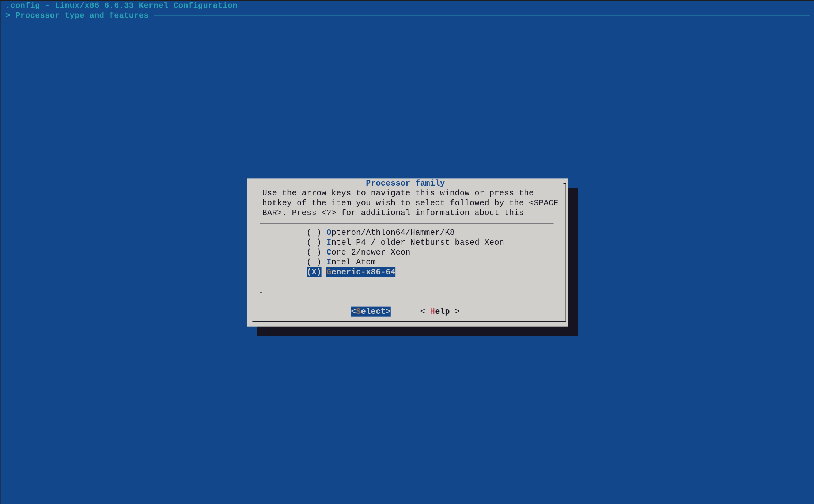814x504 pixels.
Task: Click the Opteron/Athlon64/Hammer/K8 label
Action: point(390,232)
